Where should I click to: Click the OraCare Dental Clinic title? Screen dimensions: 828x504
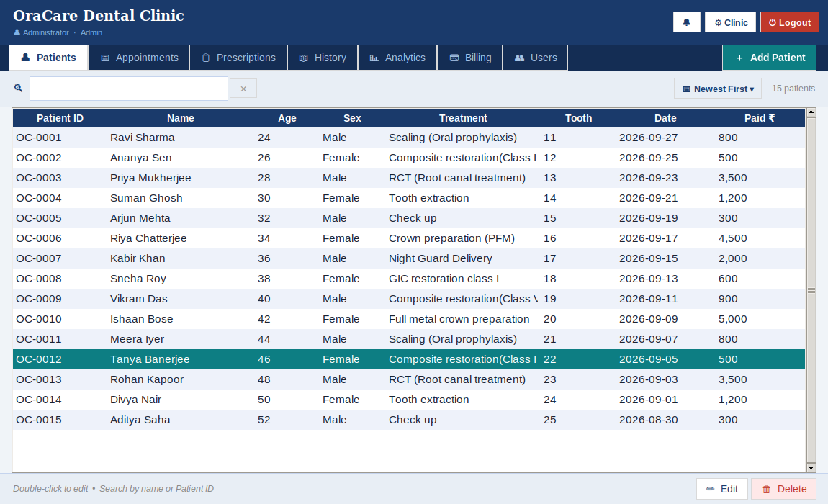(x=98, y=15)
